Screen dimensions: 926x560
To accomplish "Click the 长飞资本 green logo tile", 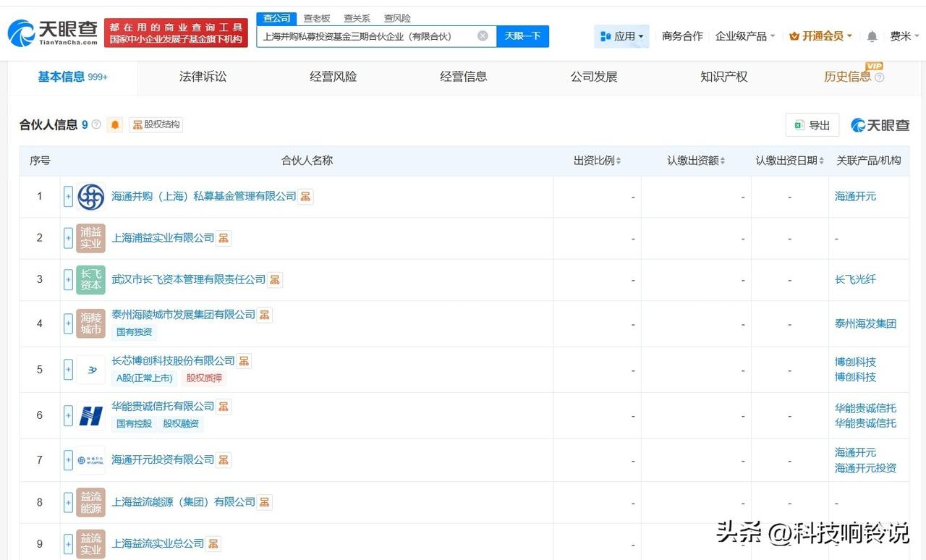I will 91,279.
